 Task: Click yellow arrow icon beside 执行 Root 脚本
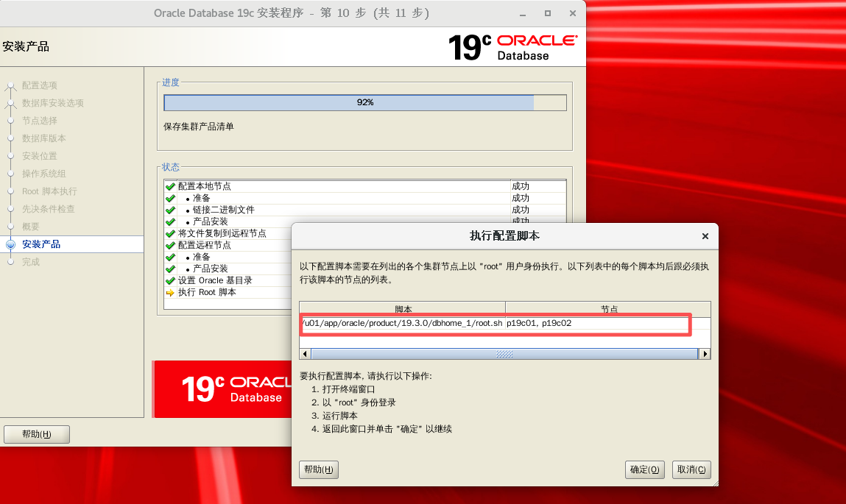coord(171,293)
